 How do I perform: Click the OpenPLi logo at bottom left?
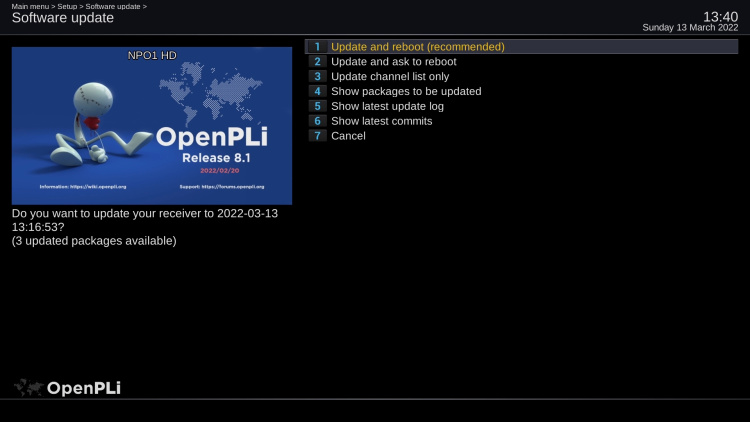point(67,388)
